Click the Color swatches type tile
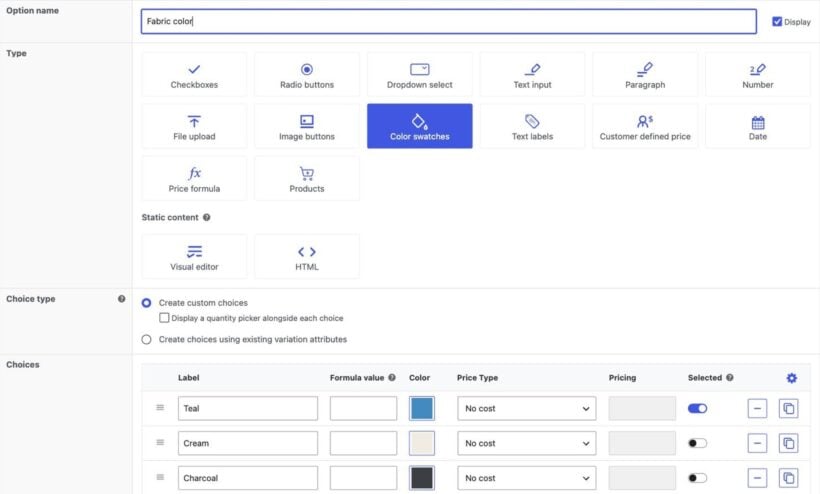Screen dimensions: 820x494 (x=419, y=126)
